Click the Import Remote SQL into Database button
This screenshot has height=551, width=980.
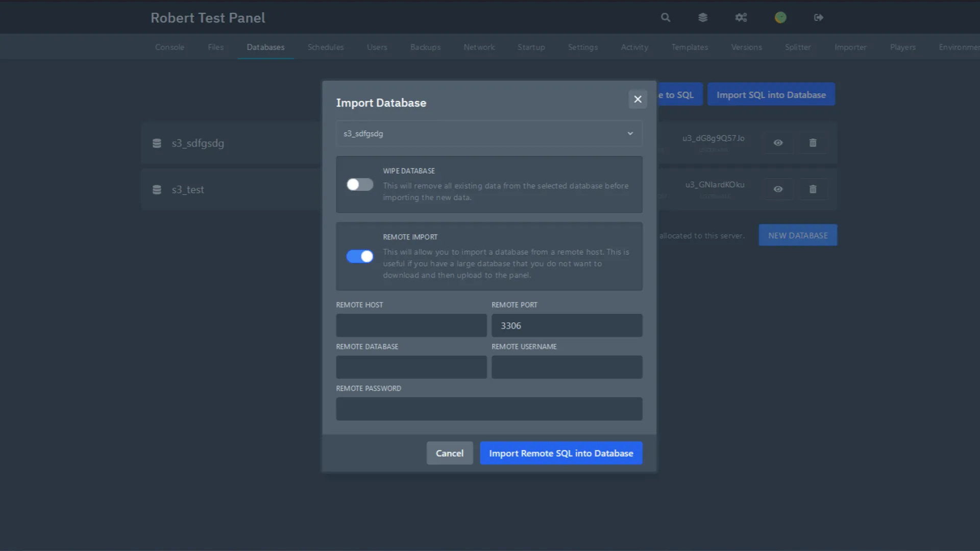coord(560,453)
